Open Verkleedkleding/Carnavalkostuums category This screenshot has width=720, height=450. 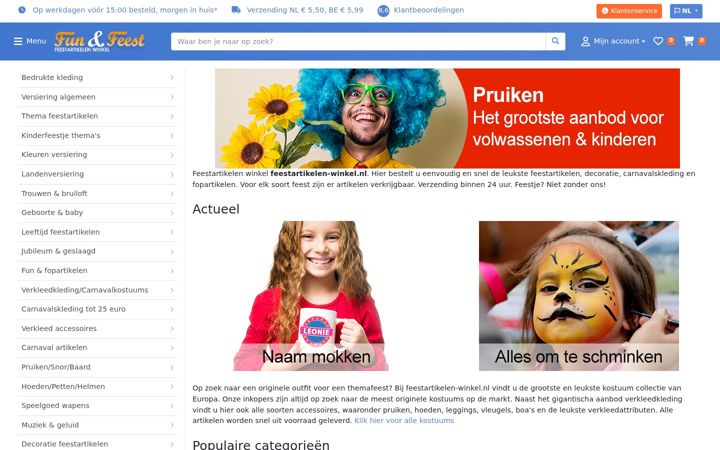(97, 290)
